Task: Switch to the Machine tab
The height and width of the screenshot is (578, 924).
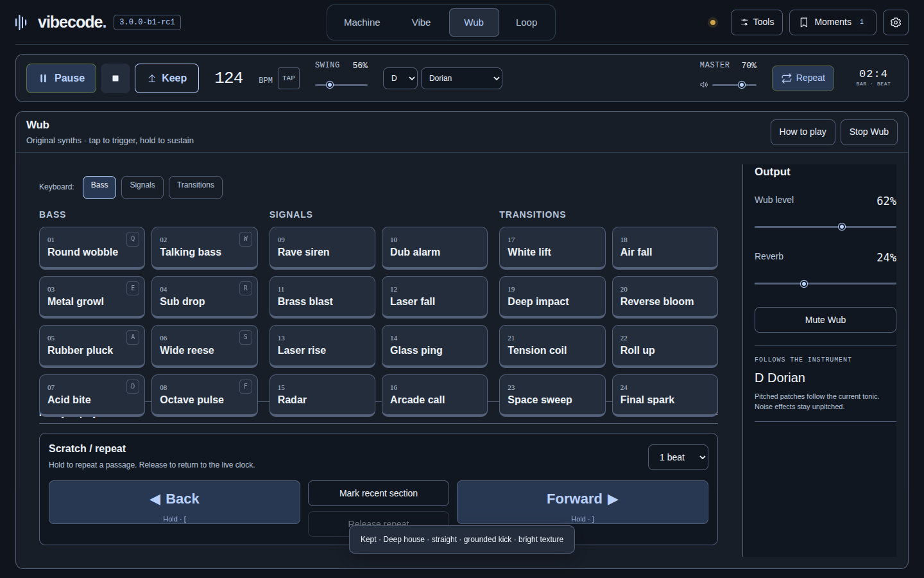Action: point(362,22)
